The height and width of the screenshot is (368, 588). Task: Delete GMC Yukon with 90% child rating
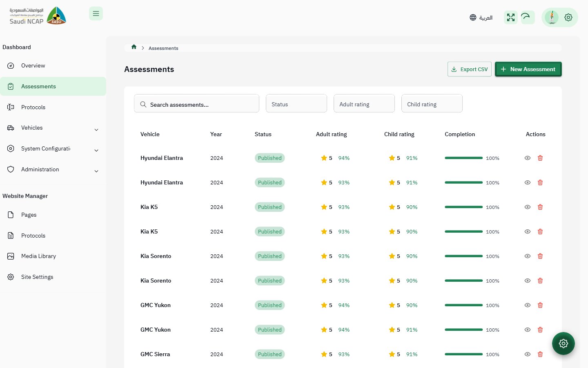click(540, 305)
